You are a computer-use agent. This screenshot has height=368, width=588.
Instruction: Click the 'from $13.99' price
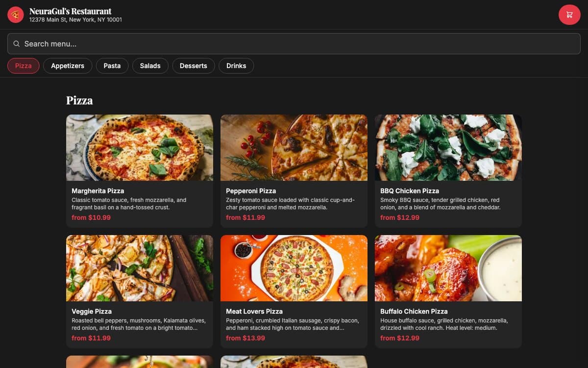[x=245, y=338]
